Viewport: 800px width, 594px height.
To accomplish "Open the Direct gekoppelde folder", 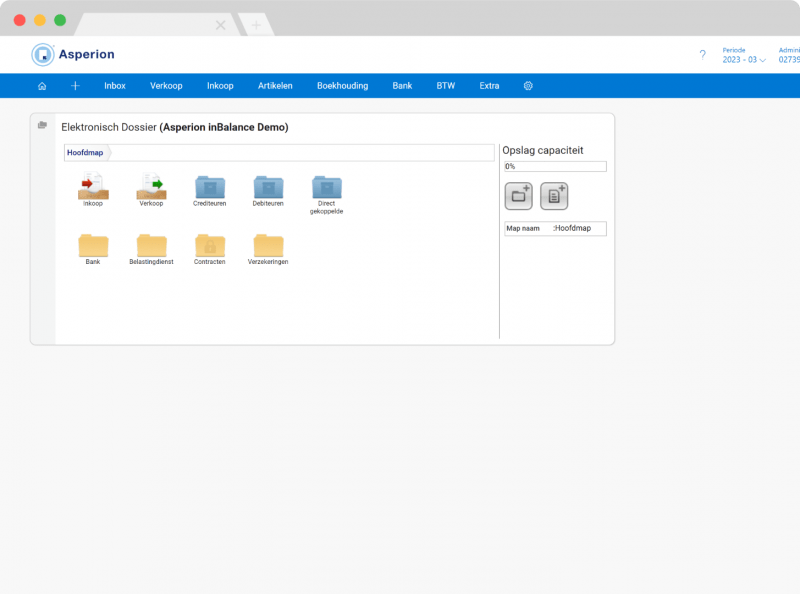I will point(327,186).
